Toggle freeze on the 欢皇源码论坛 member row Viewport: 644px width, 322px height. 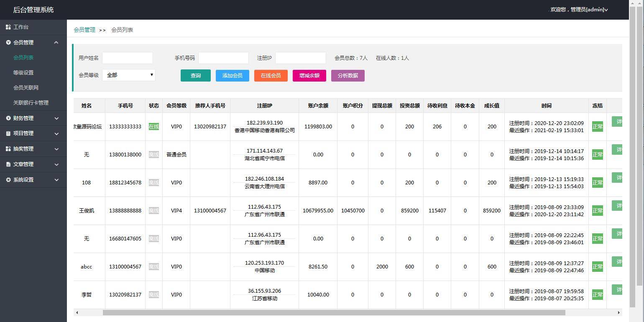[597, 126]
